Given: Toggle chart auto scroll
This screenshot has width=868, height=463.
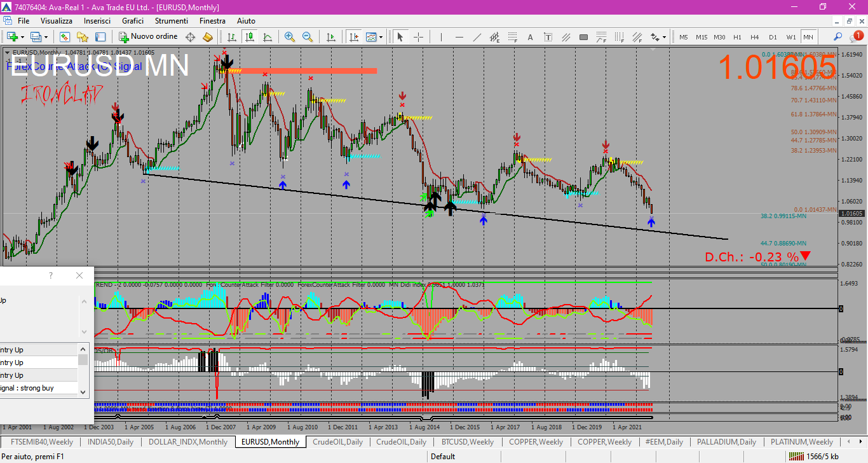Looking at the screenshot, I should pos(331,37).
